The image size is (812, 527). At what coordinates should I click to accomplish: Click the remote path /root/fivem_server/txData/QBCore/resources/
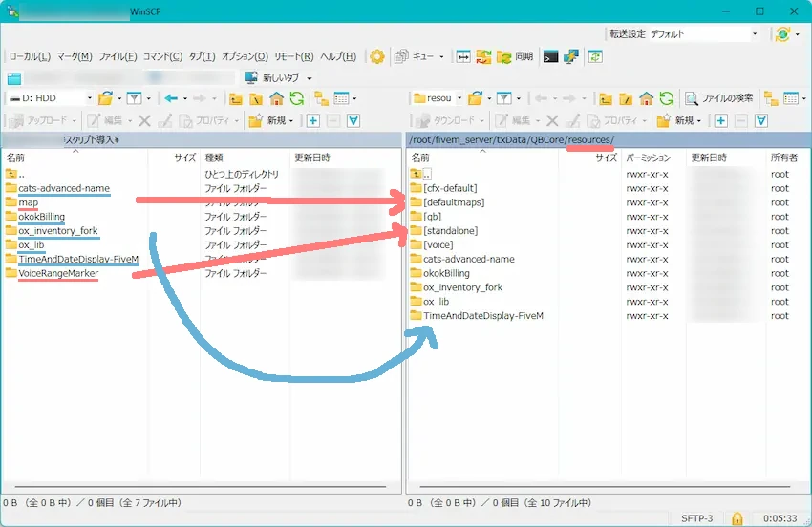(511, 139)
